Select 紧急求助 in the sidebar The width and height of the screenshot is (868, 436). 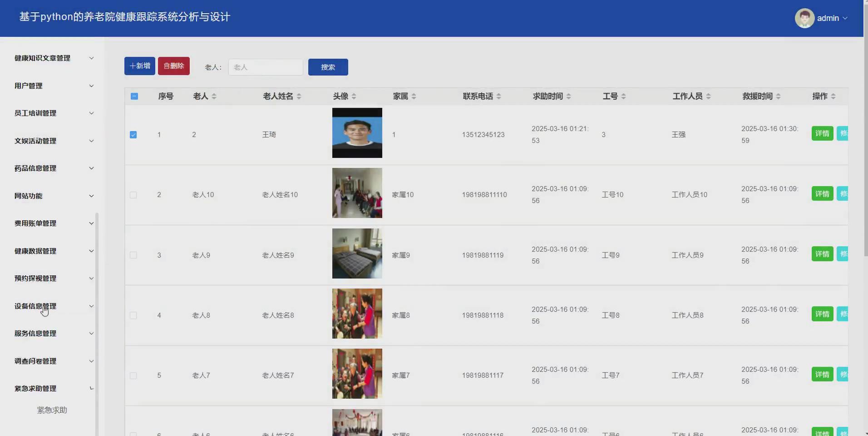click(52, 409)
